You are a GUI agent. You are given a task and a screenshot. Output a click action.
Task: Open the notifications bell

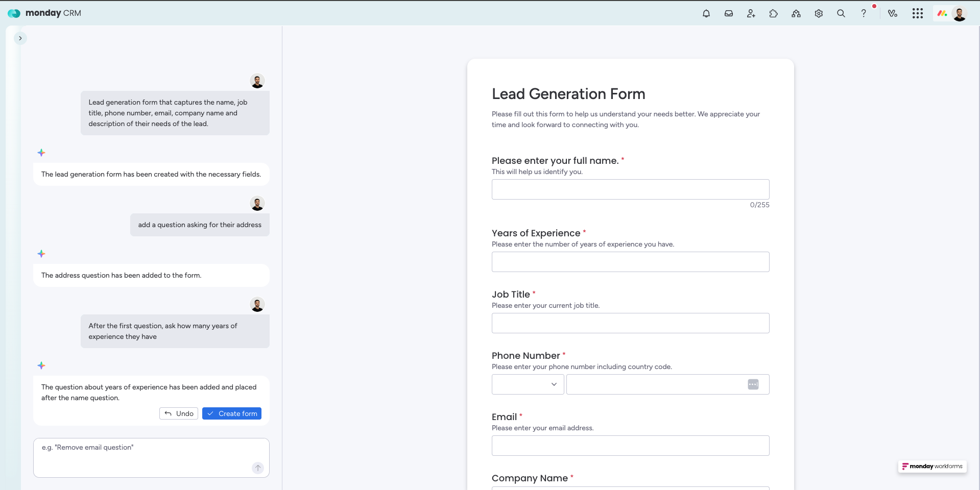pos(706,14)
